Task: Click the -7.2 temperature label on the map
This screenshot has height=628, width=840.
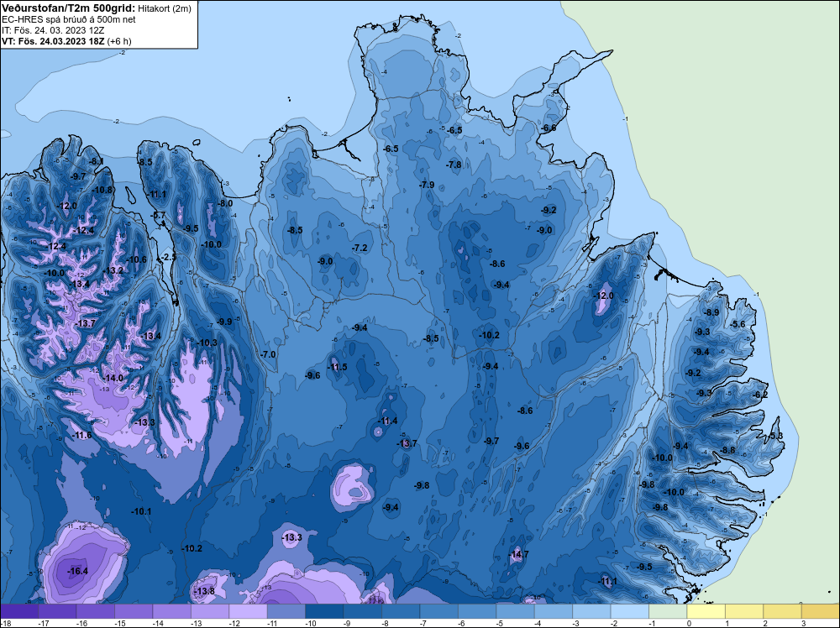Action: coord(360,248)
